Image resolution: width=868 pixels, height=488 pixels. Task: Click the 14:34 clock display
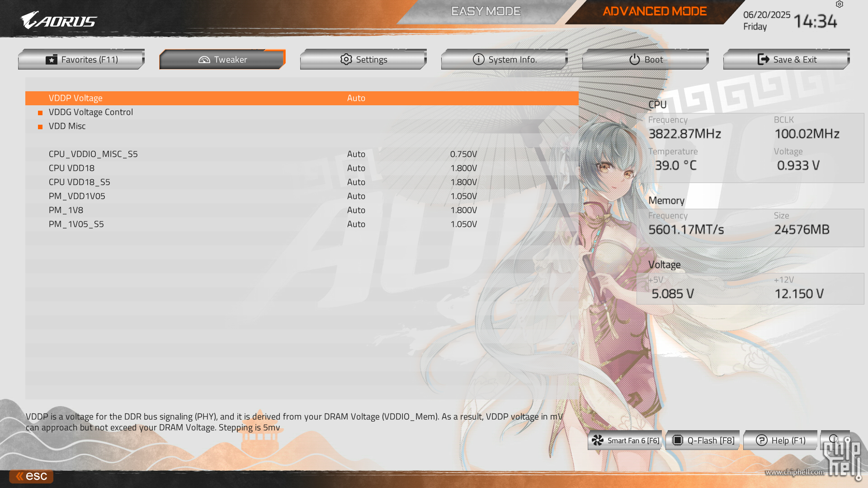(815, 21)
